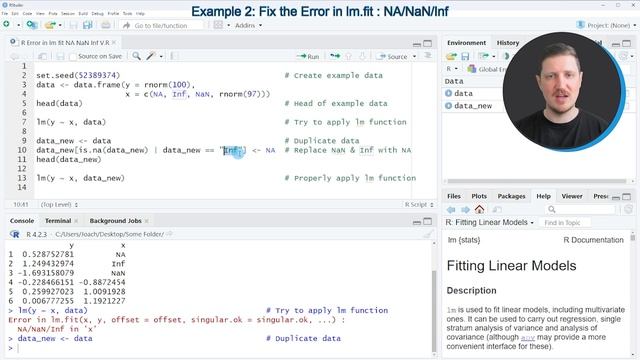640x360 pixels.
Task: Click Show in new window editor icon
Action: [42, 56]
